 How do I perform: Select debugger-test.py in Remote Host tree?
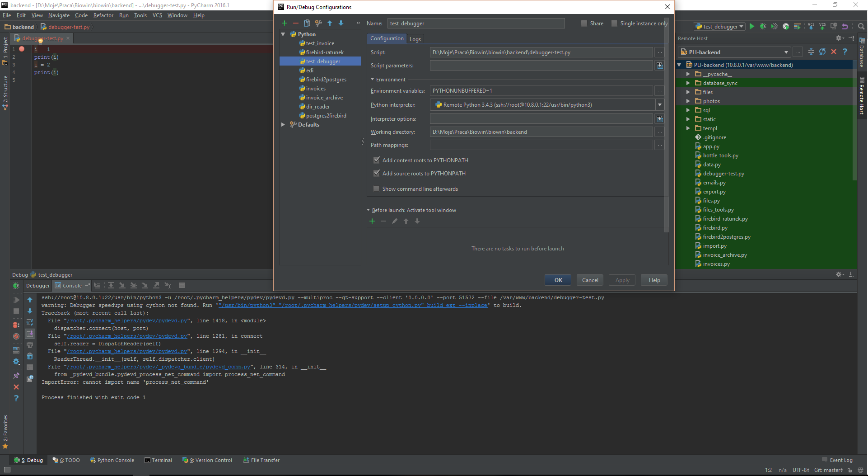(x=720, y=174)
